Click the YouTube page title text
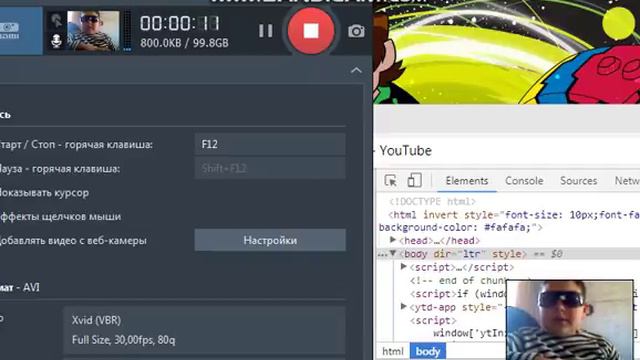The height and width of the screenshot is (360, 640). coord(405,151)
